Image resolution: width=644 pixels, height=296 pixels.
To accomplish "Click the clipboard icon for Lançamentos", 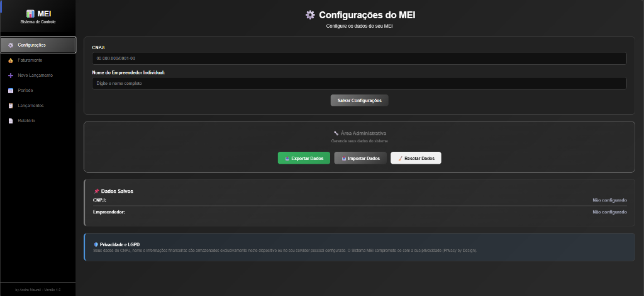I will coord(11,106).
